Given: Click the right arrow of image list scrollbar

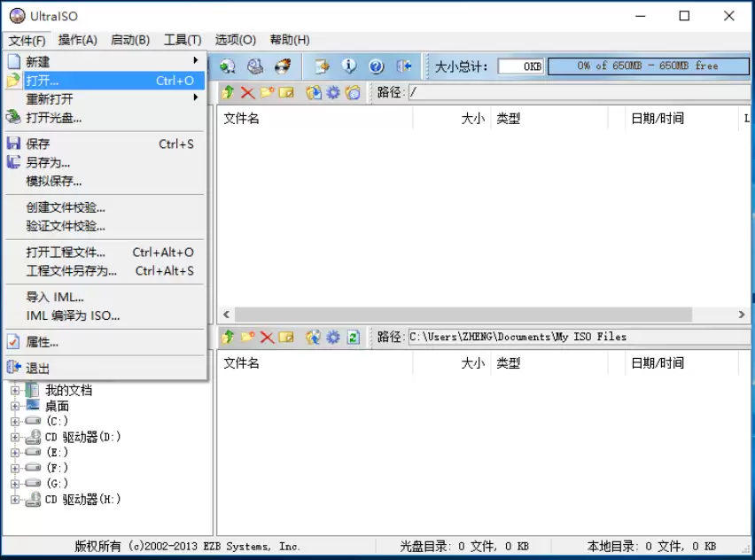Looking at the screenshot, I should pos(742,315).
